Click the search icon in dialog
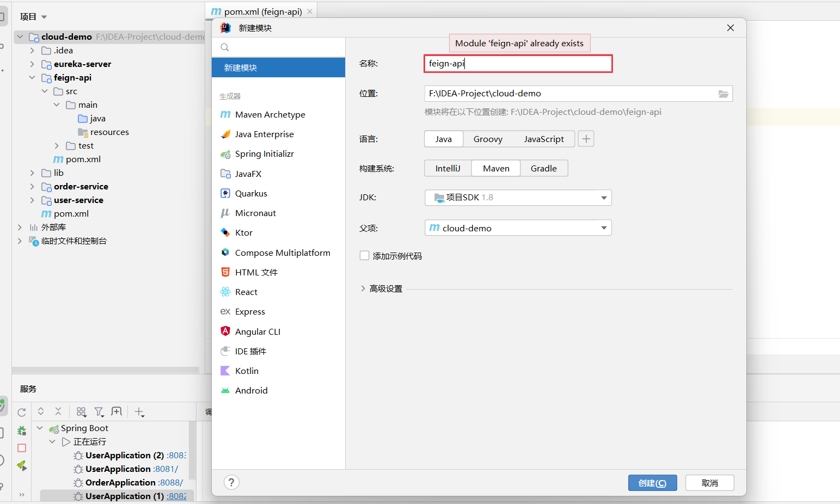The image size is (840, 504). 225,47
